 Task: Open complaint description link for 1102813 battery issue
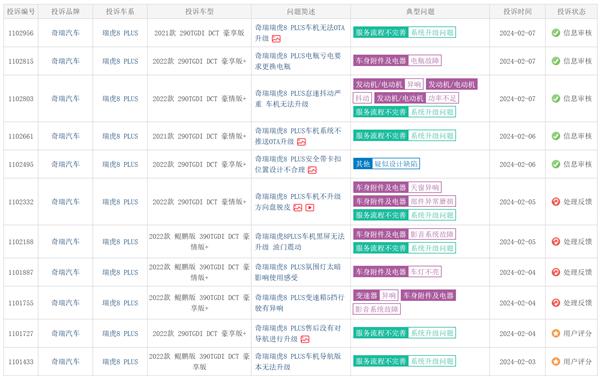click(x=298, y=61)
